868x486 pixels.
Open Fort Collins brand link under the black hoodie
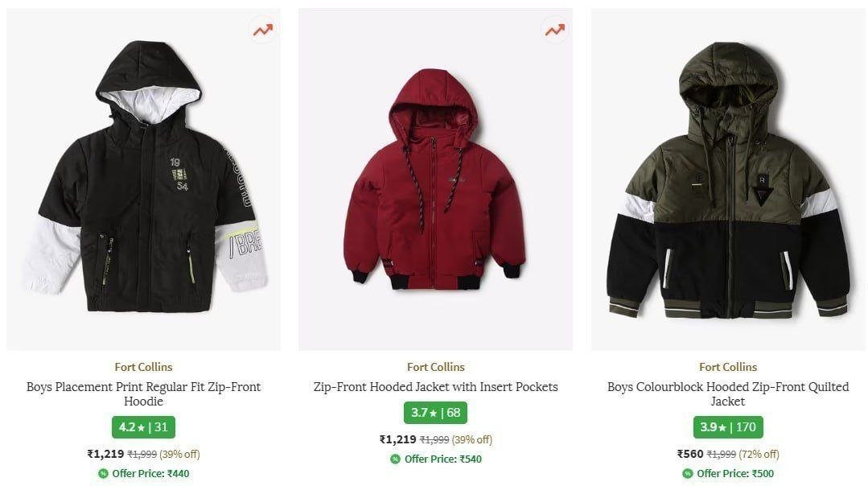(x=143, y=367)
